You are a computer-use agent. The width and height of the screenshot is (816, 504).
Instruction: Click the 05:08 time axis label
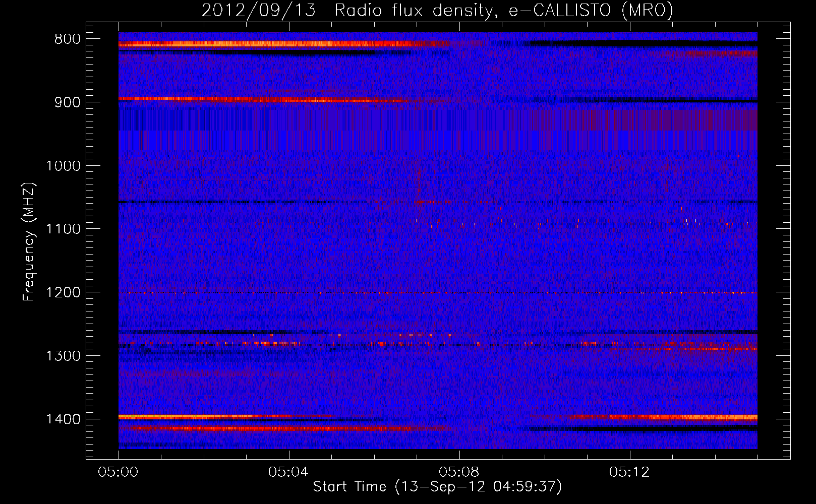tap(459, 472)
